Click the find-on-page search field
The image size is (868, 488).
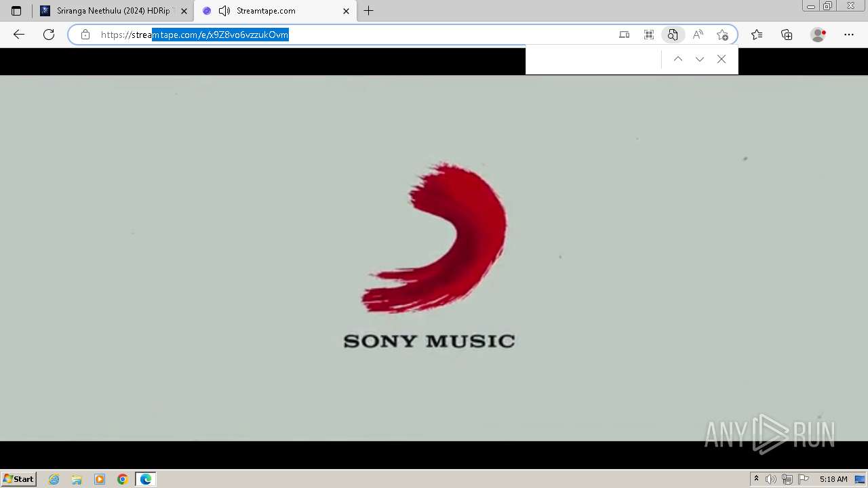pos(593,60)
